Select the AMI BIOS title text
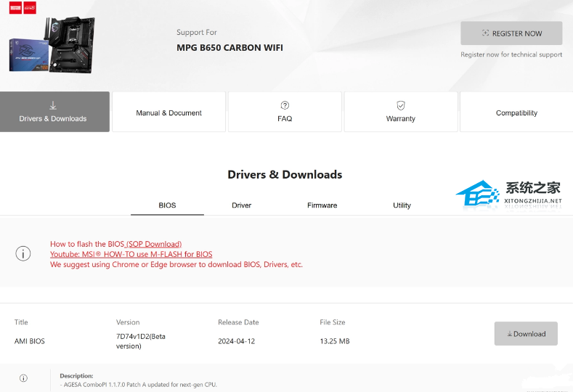This screenshot has width=573, height=392. click(30, 341)
